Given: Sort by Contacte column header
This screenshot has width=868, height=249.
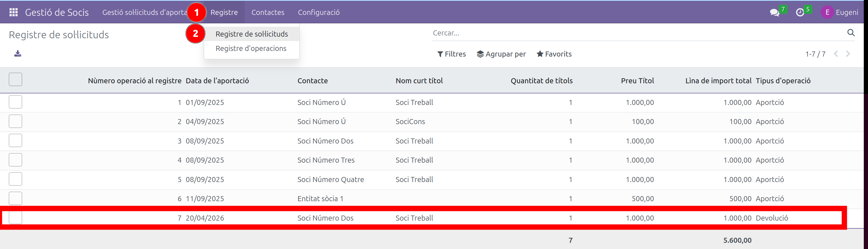Looking at the screenshot, I should pyautogui.click(x=313, y=81).
